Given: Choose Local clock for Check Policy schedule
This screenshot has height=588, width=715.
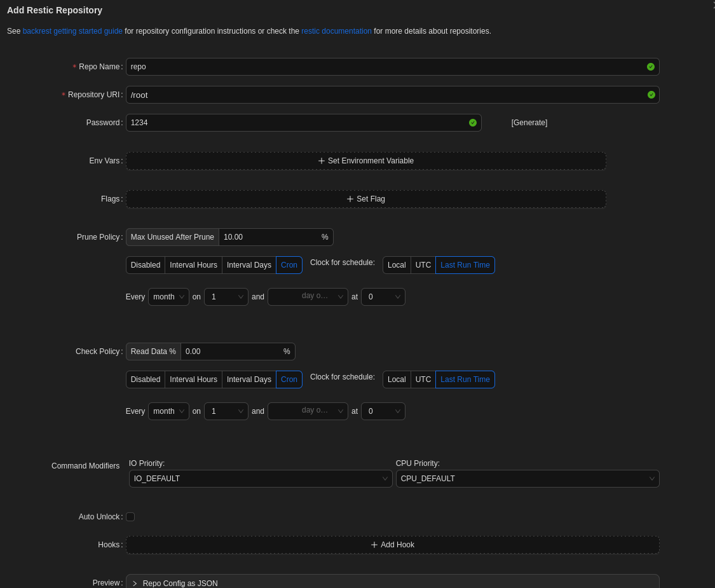Looking at the screenshot, I should (397, 379).
